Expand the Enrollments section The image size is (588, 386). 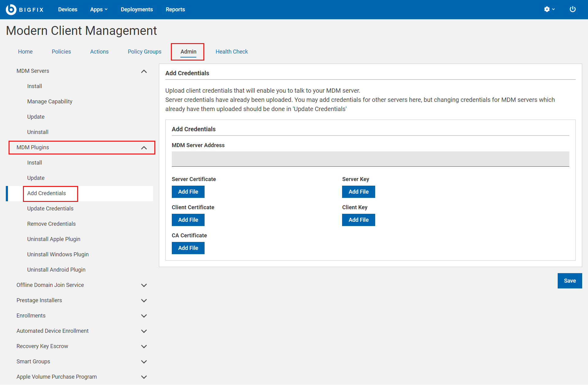tap(144, 316)
